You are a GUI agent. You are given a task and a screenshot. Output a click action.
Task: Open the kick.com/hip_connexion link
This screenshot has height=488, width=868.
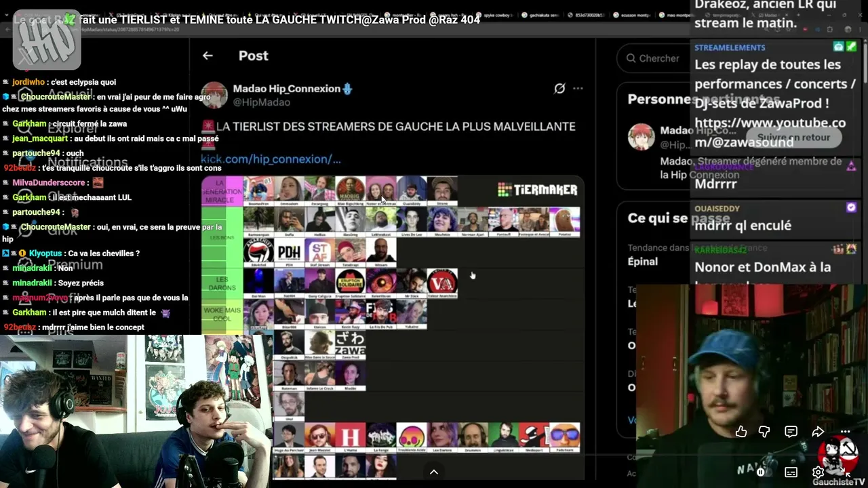[x=271, y=159]
